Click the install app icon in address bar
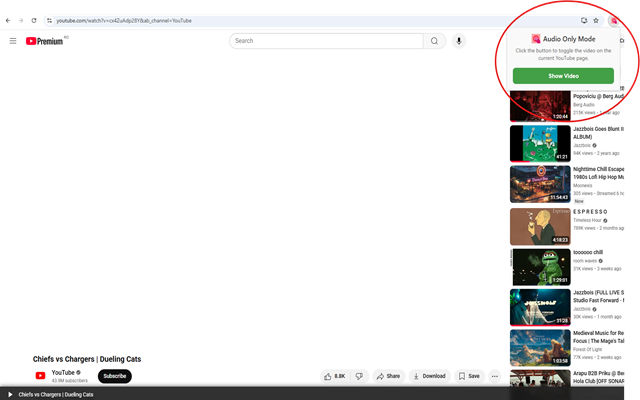This screenshot has width=640, height=400. point(584,20)
